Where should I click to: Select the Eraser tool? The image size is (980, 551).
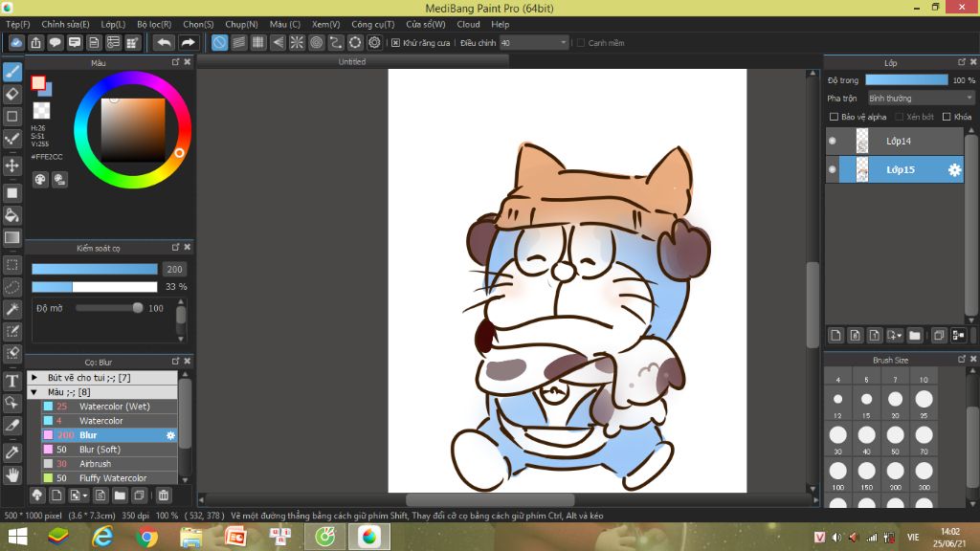pos(11,95)
